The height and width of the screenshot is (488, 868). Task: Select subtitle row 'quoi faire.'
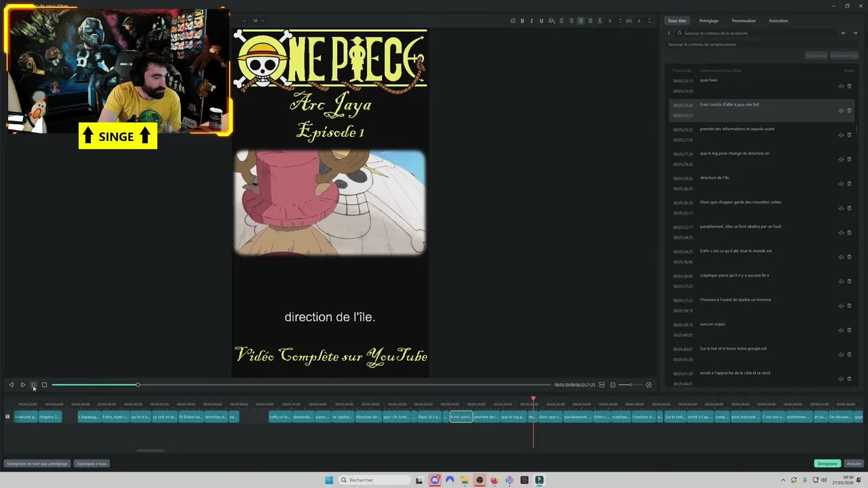pos(762,85)
